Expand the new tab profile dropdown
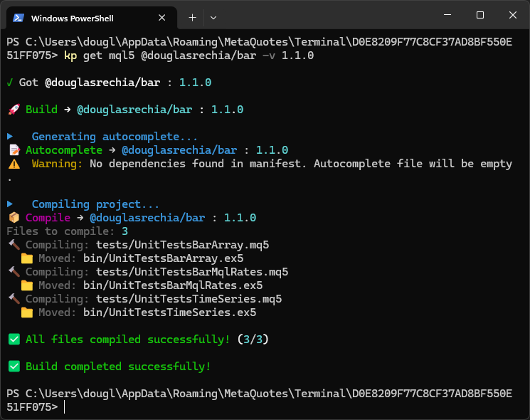The height and width of the screenshot is (420, 530). pyautogui.click(x=213, y=17)
